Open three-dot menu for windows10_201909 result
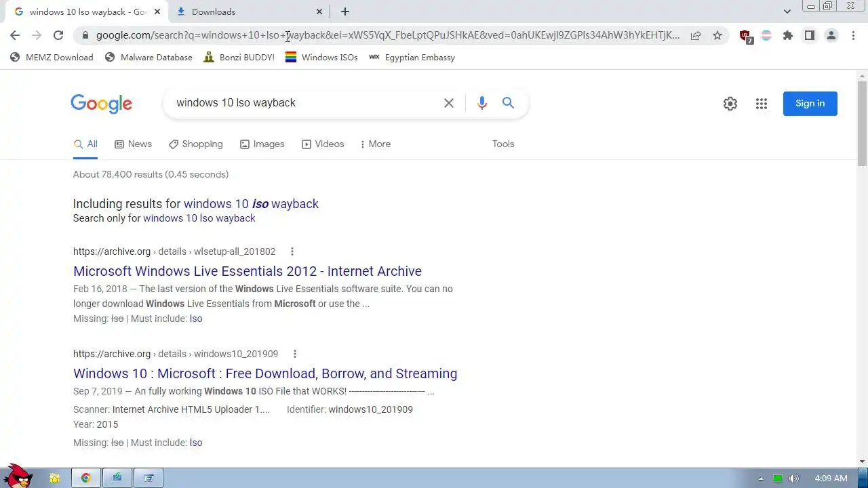The image size is (868, 488). click(x=294, y=354)
